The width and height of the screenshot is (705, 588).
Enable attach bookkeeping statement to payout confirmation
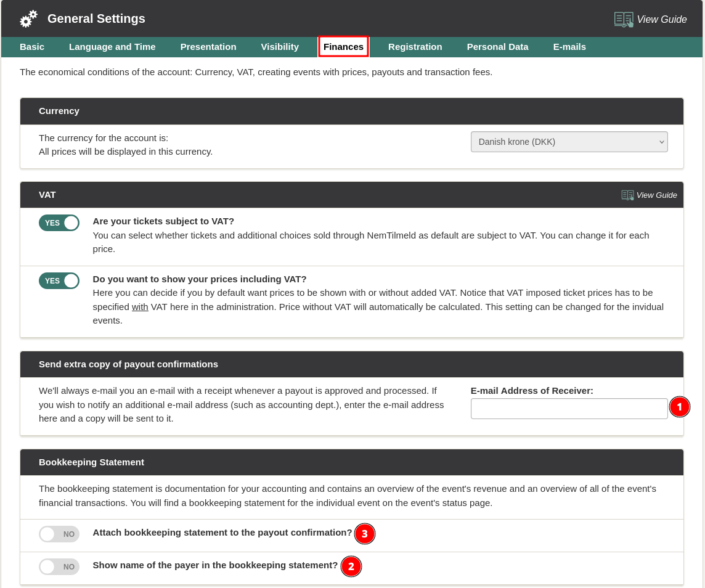(x=59, y=534)
